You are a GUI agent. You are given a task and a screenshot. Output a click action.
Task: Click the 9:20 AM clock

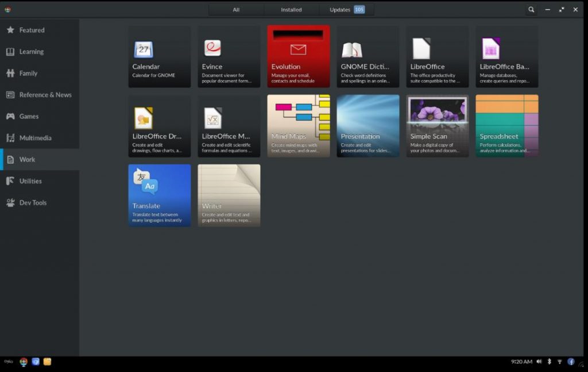point(521,362)
